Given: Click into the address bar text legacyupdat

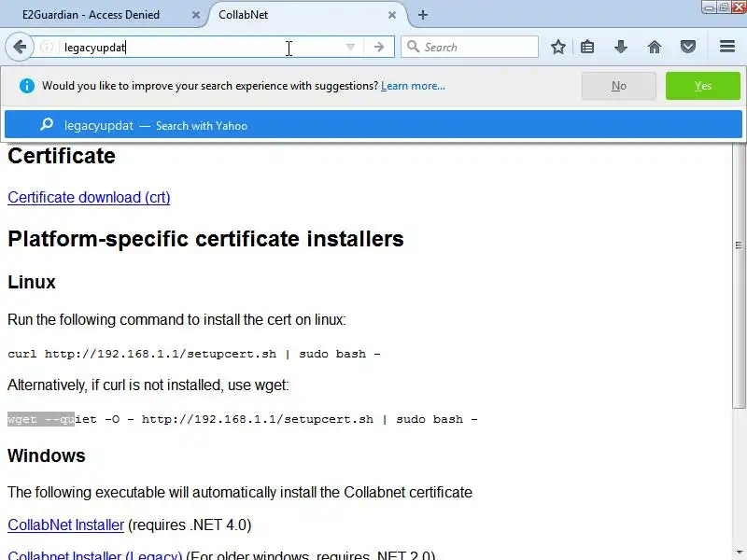Looking at the screenshot, I should (95, 48).
